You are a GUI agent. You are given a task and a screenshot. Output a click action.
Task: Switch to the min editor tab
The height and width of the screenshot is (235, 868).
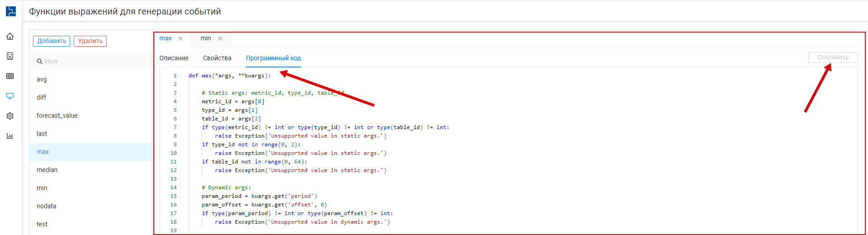pyautogui.click(x=206, y=38)
